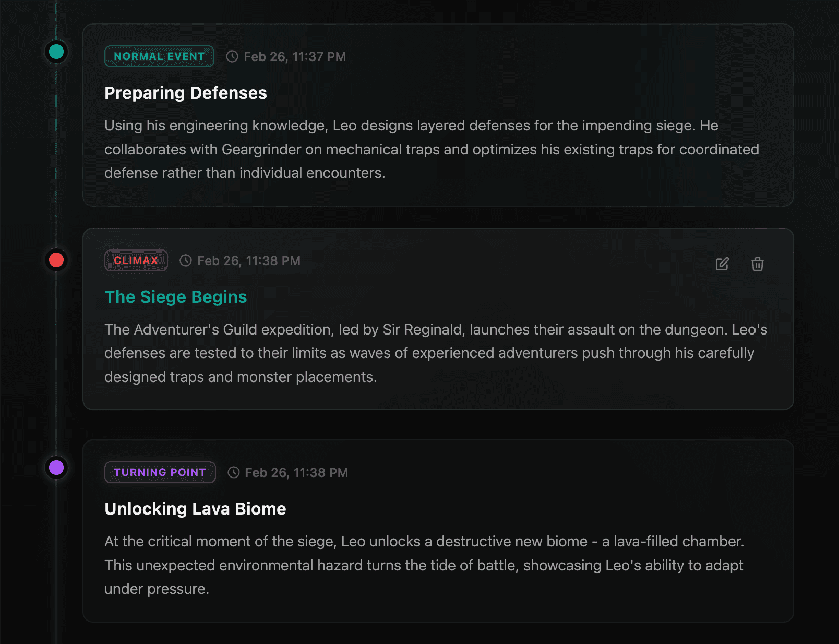Select the red timeline marker dot
The height and width of the screenshot is (644, 839).
pos(56,259)
